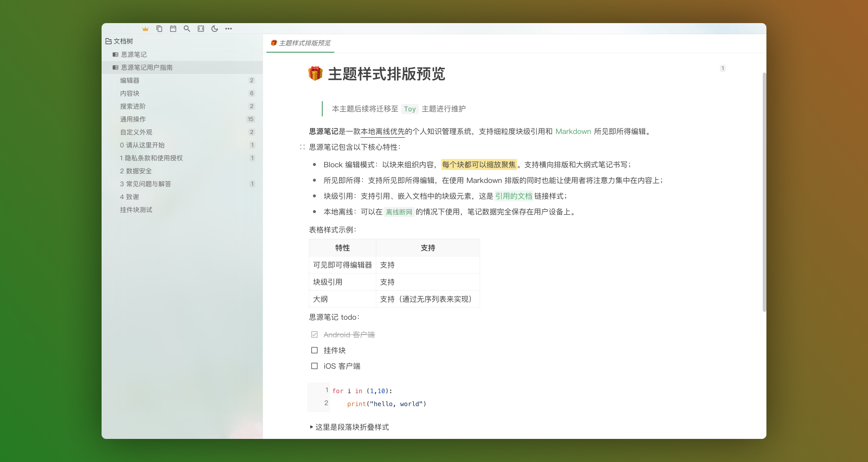Click the underlined text 本地离线优先
This screenshot has width=868, height=462.
[383, 132]
